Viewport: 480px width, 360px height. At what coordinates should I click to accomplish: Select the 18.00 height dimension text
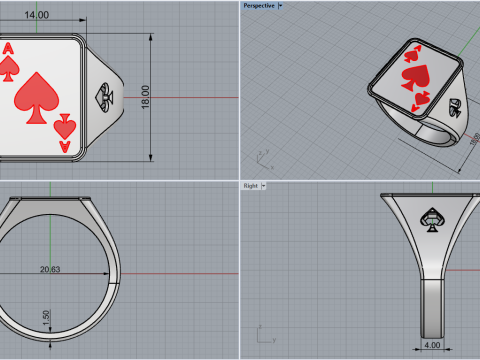click(145, 97)
